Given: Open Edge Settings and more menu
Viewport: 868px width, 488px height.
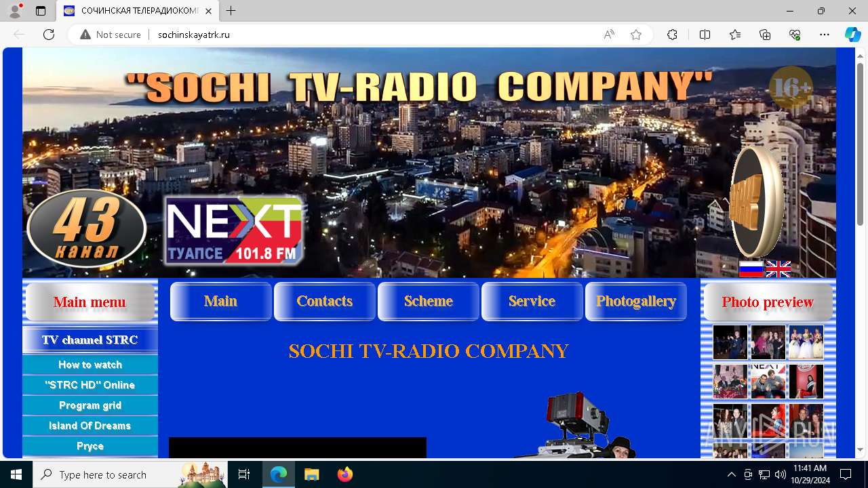Looking at the screenshot, I should (825, 35).
